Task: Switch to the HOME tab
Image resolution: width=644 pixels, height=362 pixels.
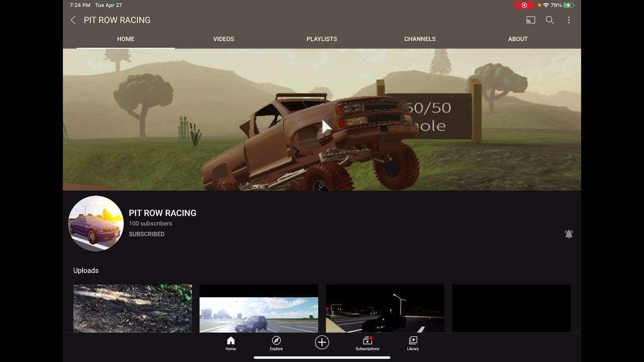Action: point(126,39)
